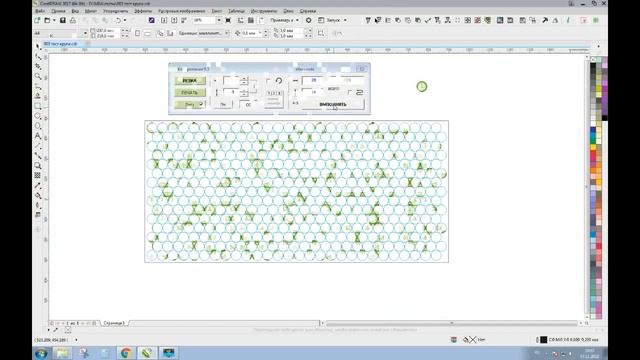Toggle checkbox beside rotate icon in dialog

coord(268,81)
